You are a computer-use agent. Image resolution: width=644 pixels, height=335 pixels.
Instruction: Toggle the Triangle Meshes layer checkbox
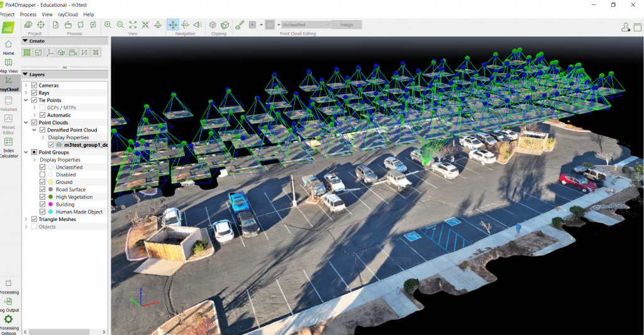click(34, 219)
